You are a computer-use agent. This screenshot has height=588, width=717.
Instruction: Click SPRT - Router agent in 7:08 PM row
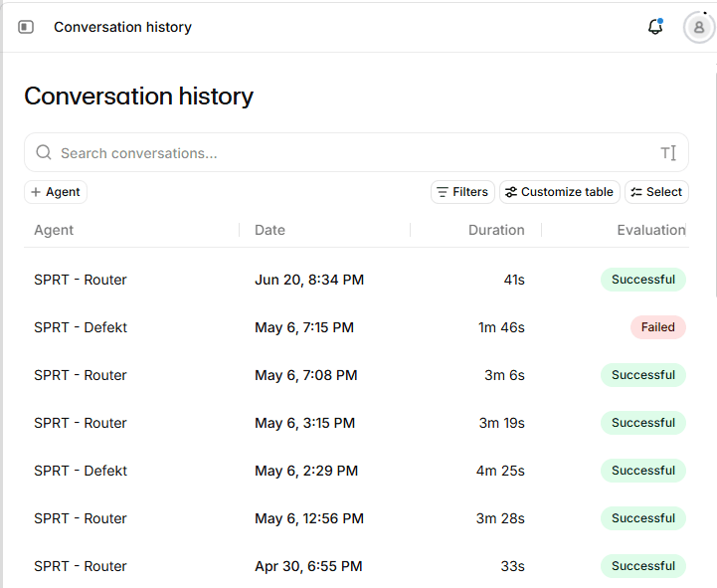(x=81, y=375)
